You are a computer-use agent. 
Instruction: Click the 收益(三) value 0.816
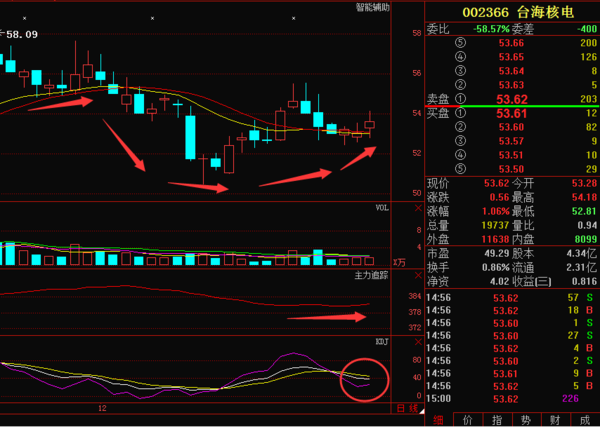[x=584, y=281]
